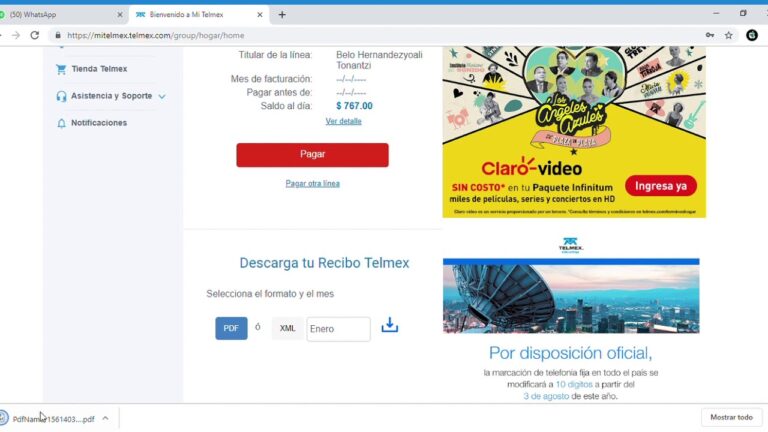Select the Bienvenido a Mi Telmex tab
Image resolution: width=768 pixels, height=432 pixels.
tap(199, 15)
